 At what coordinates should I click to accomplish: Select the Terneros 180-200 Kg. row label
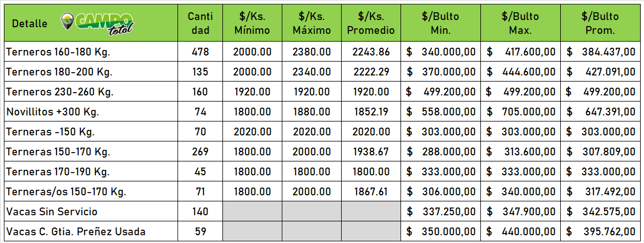[58, 72]
